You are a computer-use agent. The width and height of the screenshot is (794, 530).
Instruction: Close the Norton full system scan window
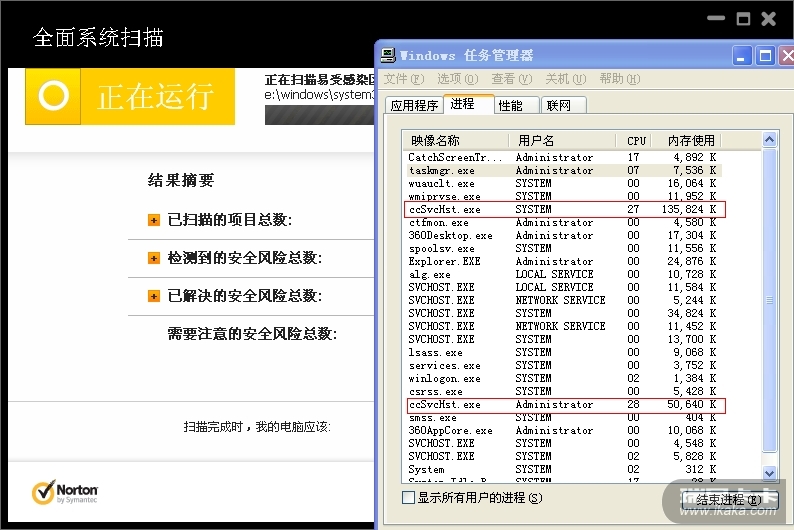point(769,19)
